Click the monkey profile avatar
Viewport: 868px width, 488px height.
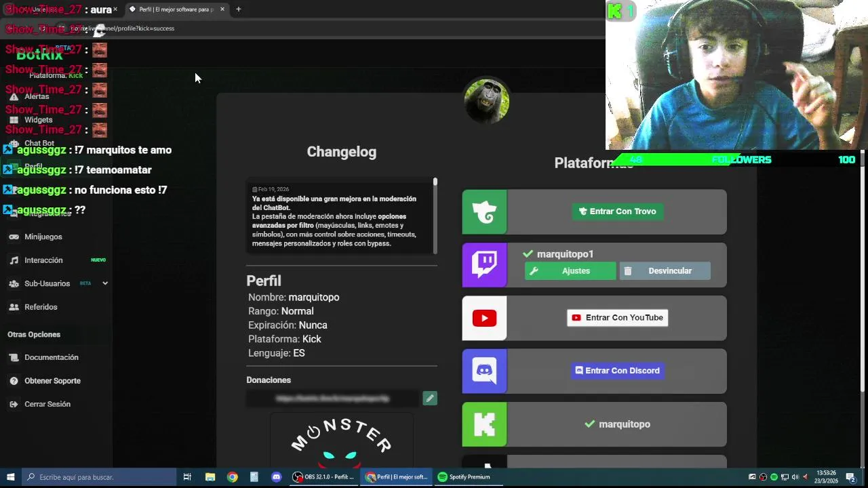pyautogui.click(x=486, y=101)
